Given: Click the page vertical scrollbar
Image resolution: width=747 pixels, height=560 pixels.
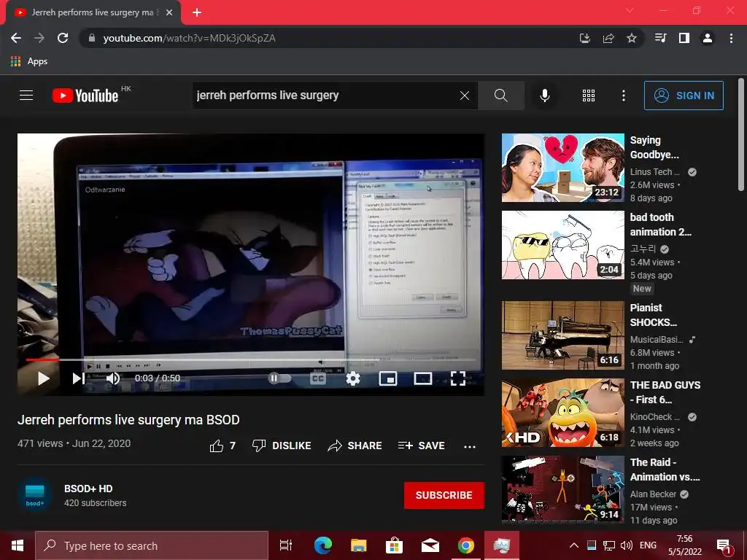Looking at the screenshot, I should pos(741,135).
